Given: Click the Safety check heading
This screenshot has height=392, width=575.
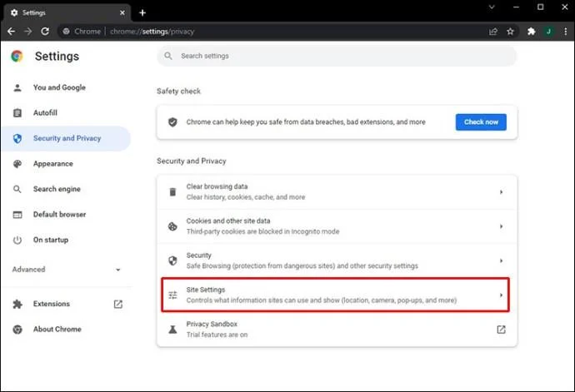Looking at the screenshot, I should (178, 92).
